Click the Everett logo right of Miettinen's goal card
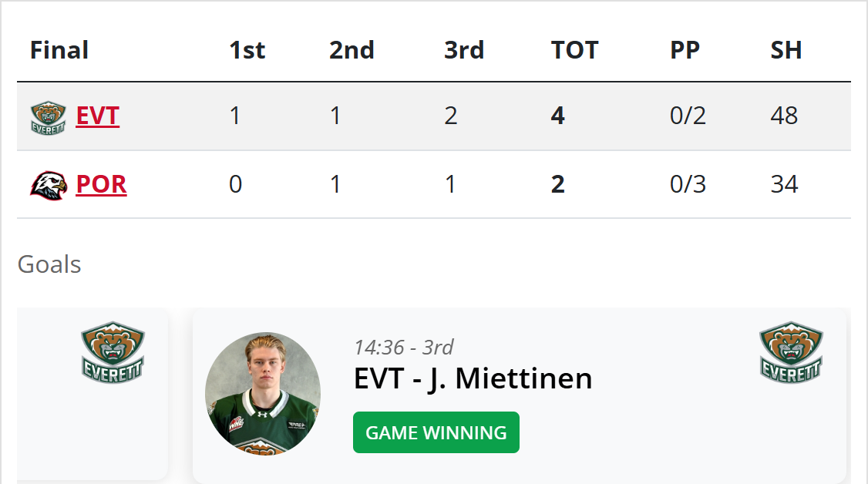 coord(791,351)
